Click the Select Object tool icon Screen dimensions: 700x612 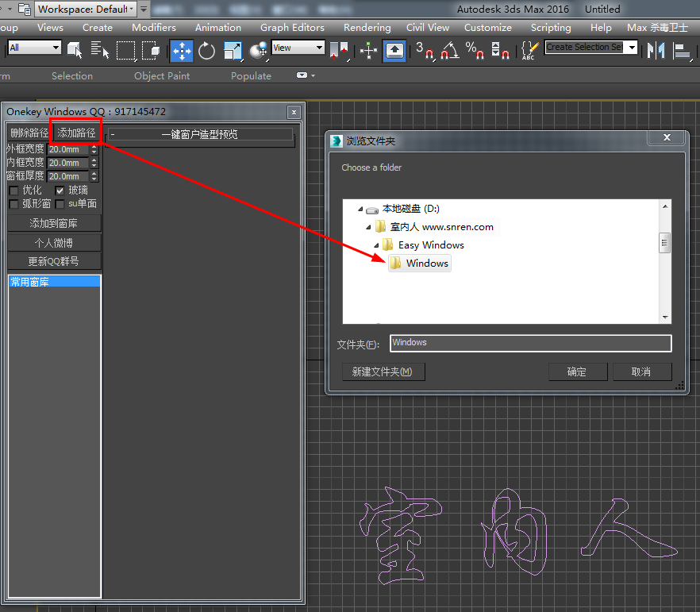pyautogui.click(x=74, y=50)
